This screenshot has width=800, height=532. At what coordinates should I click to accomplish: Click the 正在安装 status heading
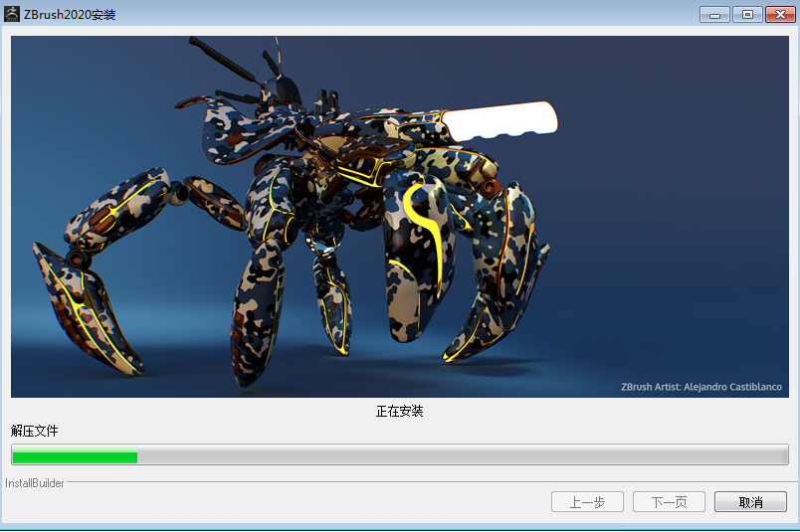point(400,411)
